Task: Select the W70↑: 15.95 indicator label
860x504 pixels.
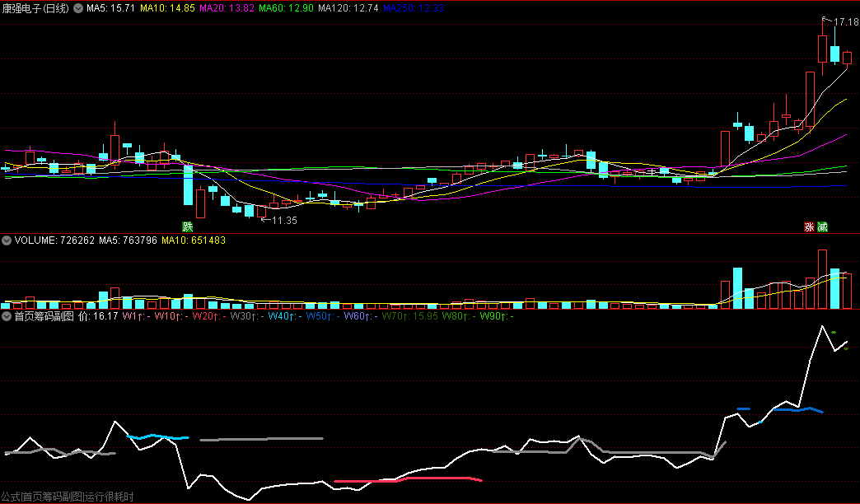Action: pos(409,316)
